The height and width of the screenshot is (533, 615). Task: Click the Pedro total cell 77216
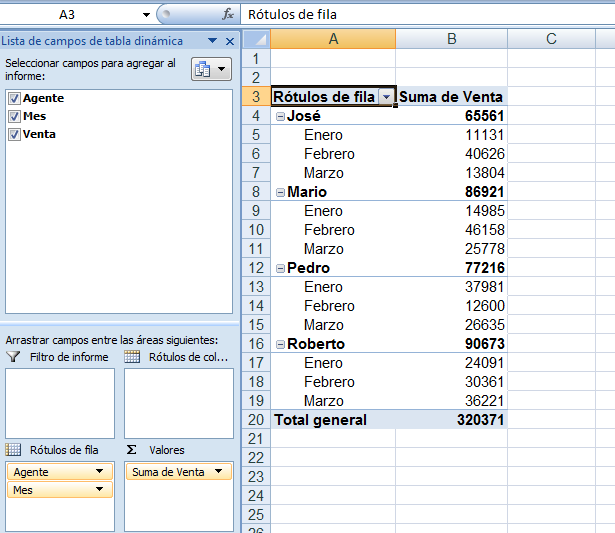(451, 268)
